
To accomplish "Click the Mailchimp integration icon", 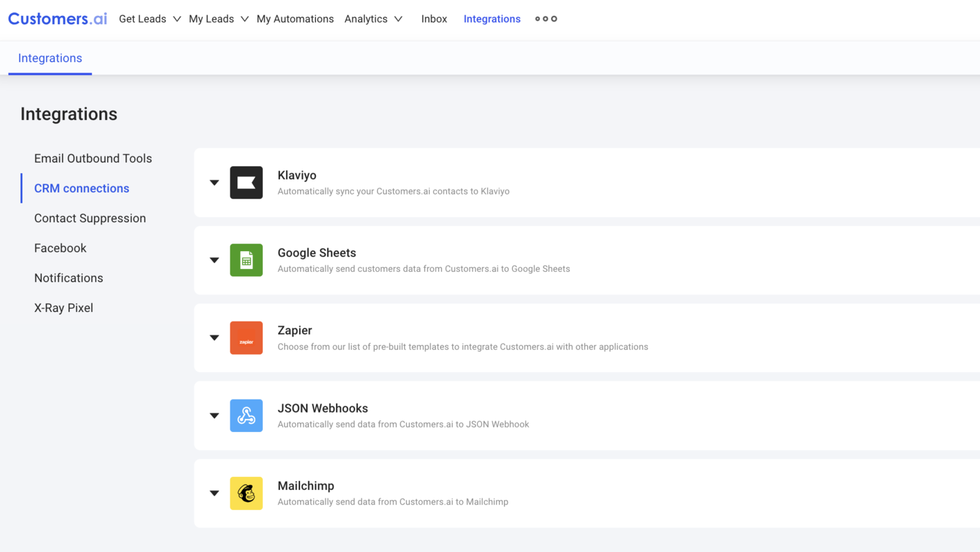I will (246, 493).
